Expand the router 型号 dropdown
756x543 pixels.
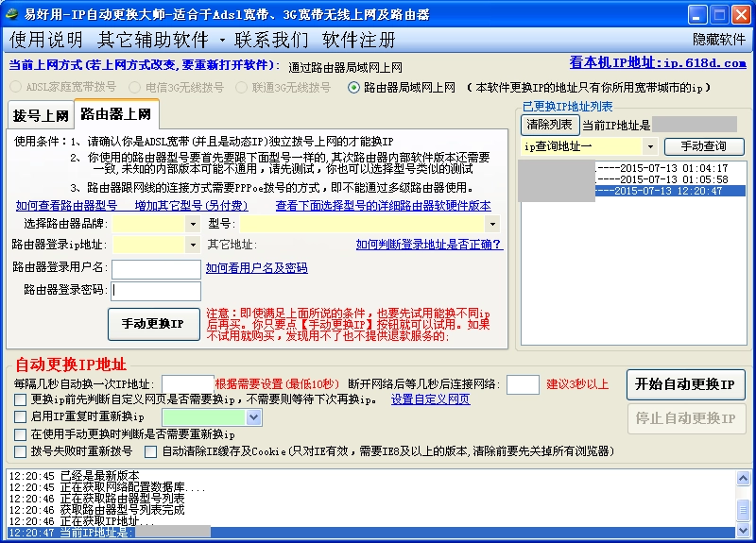[492, 224]
